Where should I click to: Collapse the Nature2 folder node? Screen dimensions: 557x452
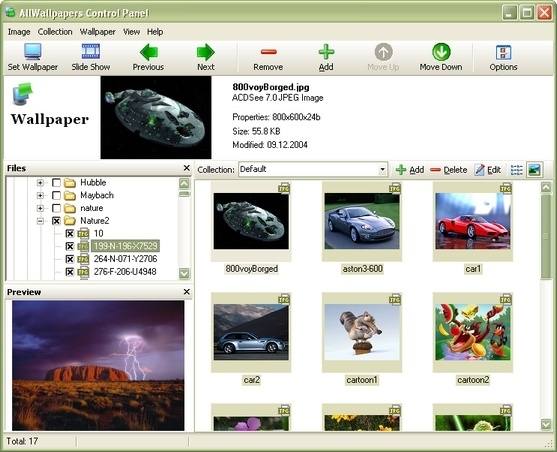tap(40, 221)
